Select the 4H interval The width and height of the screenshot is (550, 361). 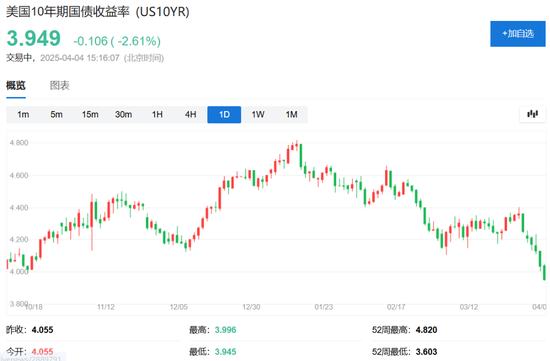tap(190, 114)
